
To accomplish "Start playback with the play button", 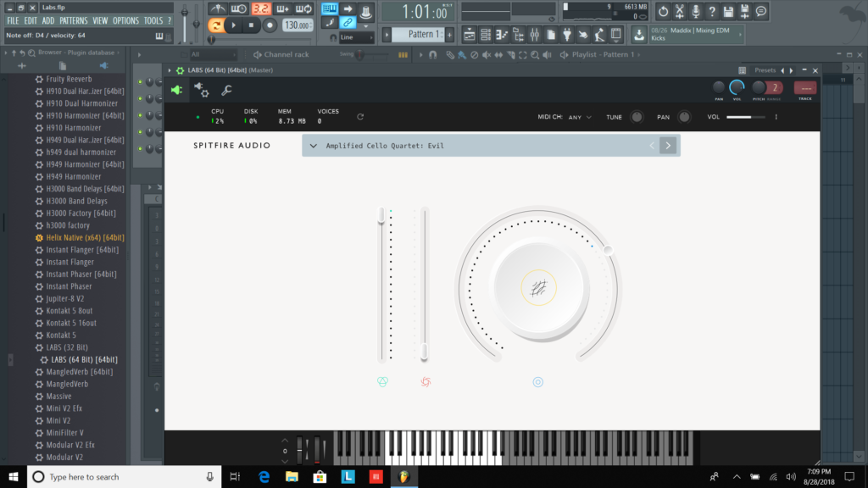I will pyautogui.click(x=234, y=25).
